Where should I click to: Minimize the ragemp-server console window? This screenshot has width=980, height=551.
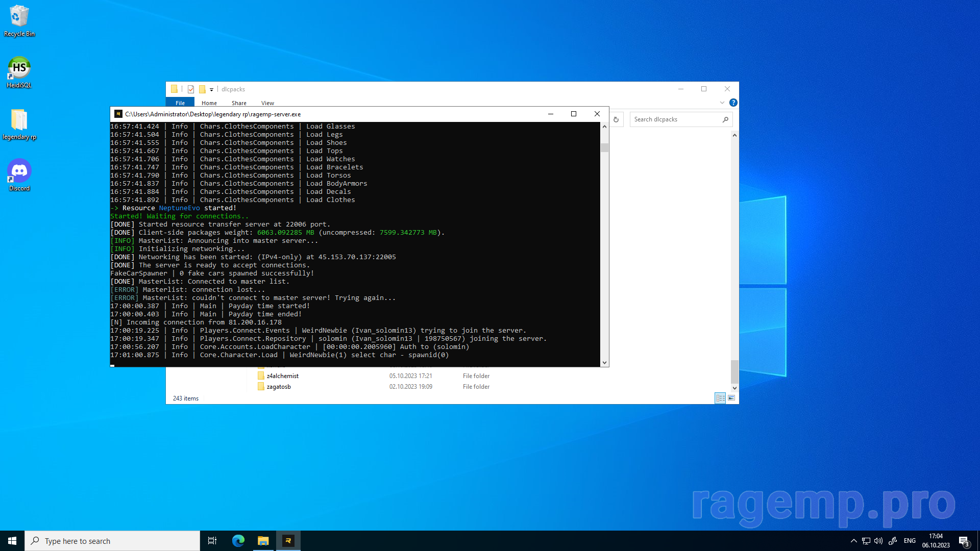(x=551, y=114)
